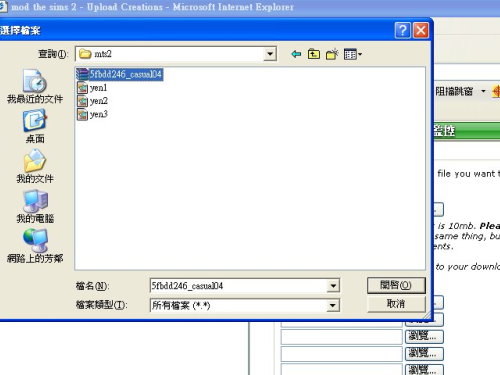Image resolution: width=500 pixels, height=375 pixels.
Task: Expand the file type dropdown arrow
Action: (333, 305)
